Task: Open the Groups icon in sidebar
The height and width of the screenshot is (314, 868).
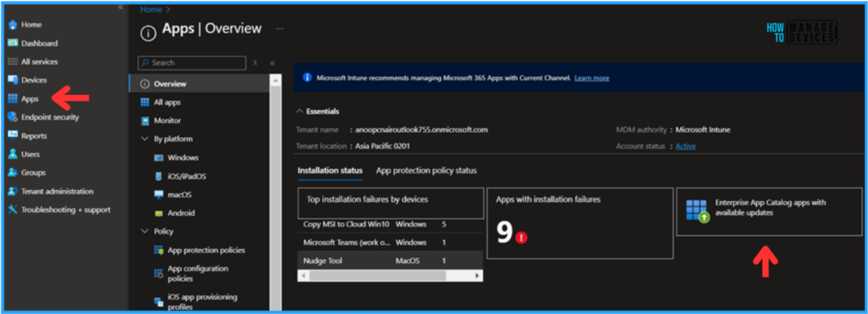Action: coord(13,172)
